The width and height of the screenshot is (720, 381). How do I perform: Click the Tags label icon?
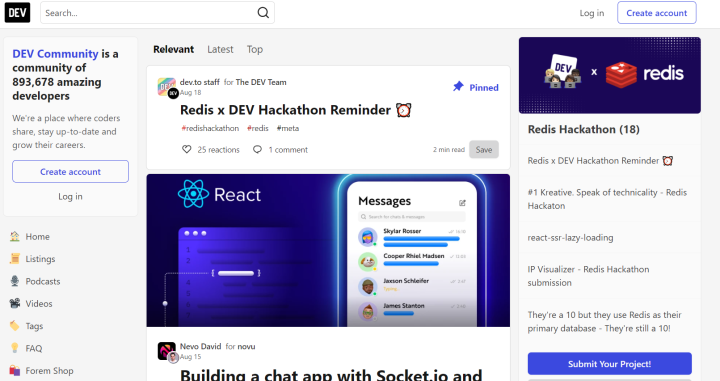point(15,326)
